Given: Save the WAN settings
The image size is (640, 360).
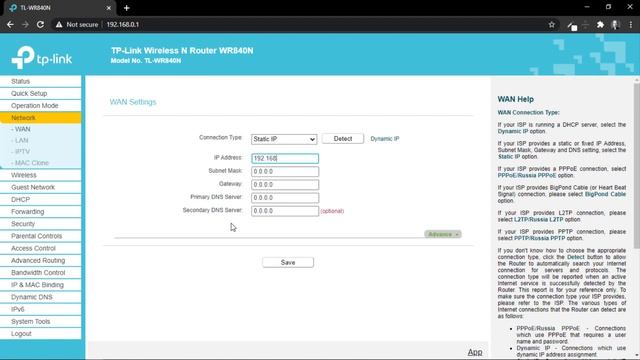Looking at the screenshot, I should coord(288,262).
